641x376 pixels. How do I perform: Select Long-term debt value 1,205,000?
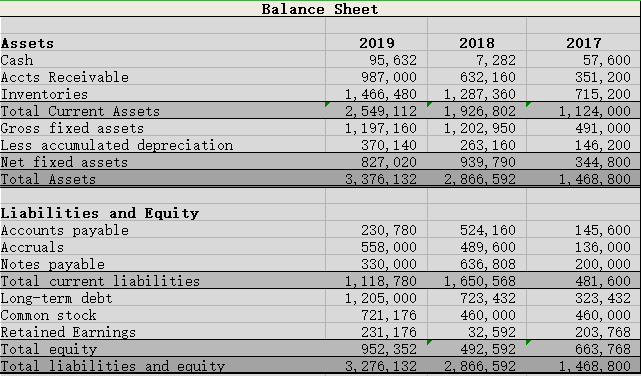[x=381, y=298]
